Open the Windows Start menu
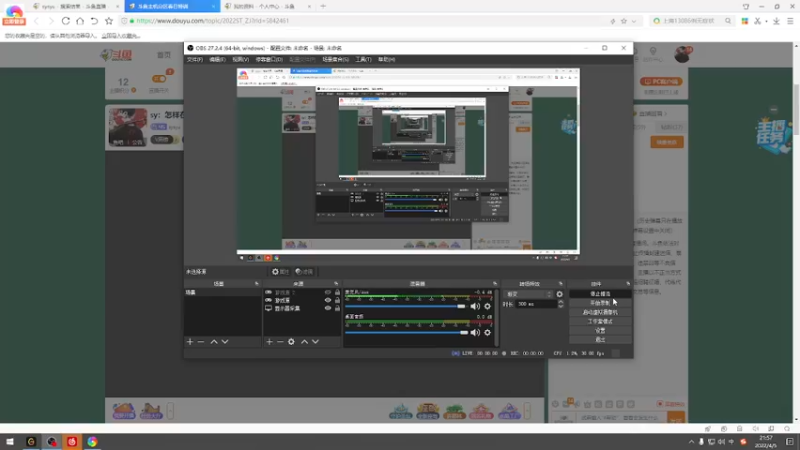800x450 pixels. pos(10,441)
